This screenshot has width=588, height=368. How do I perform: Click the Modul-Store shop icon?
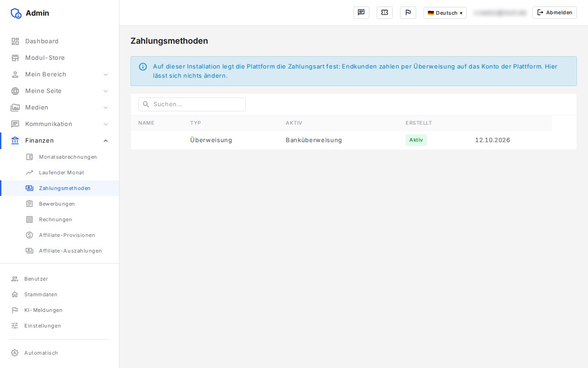[x=15, y=58]
